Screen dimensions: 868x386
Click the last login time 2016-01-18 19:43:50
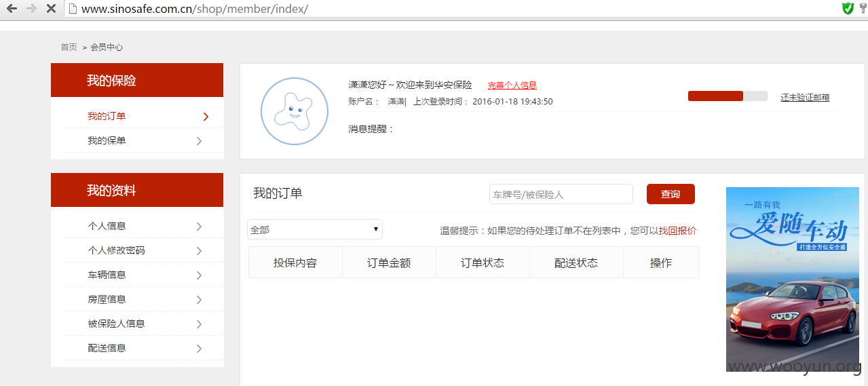[512, 102]
